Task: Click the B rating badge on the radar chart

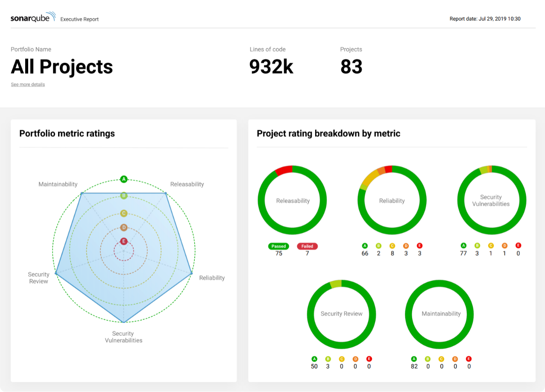Action: click(123, 195)
